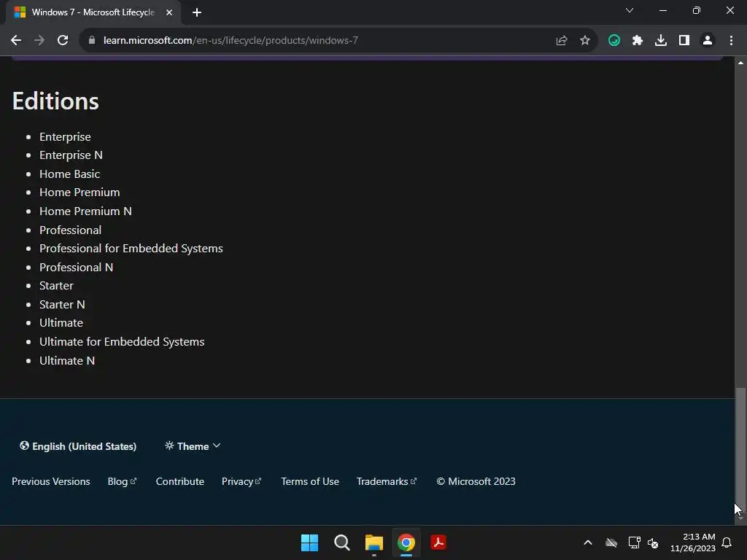The height and width of the screenshot is (560, 747).
Task: Open the Blog footer link
Action: [x=122, y=481]
